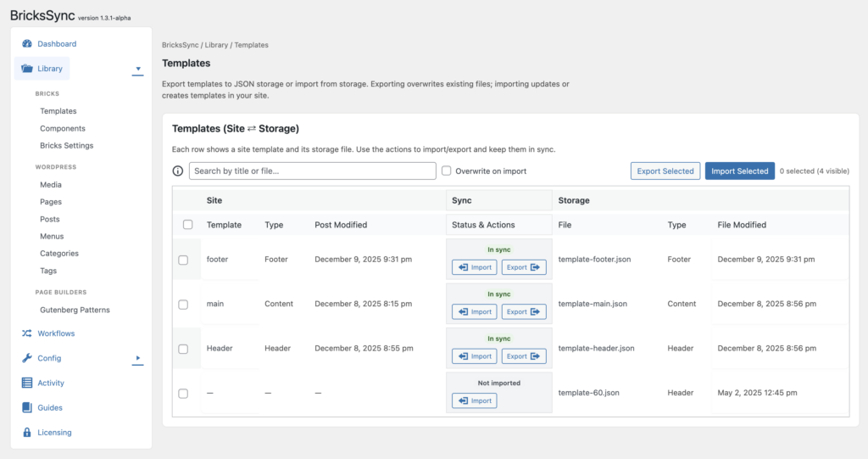Go to Components in the sidebar

click(x=63, y=129)
